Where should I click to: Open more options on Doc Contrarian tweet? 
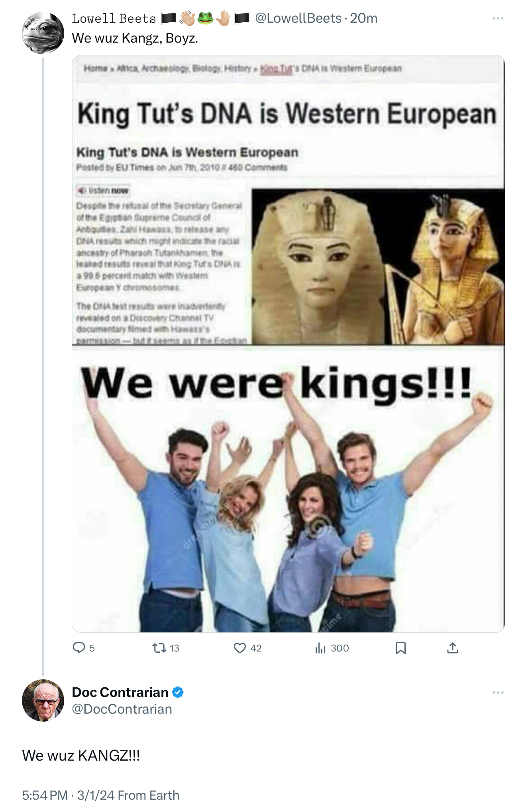tap(498, 693)
